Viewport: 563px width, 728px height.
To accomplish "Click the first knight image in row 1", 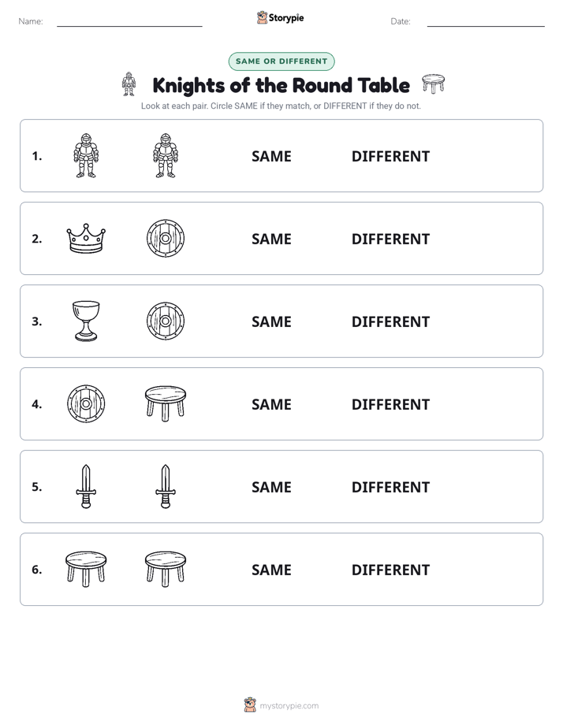I will (x=86, y=155).
